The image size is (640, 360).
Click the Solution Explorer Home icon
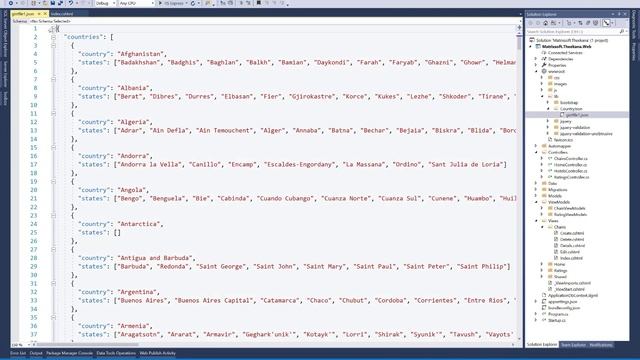(545, 23)
